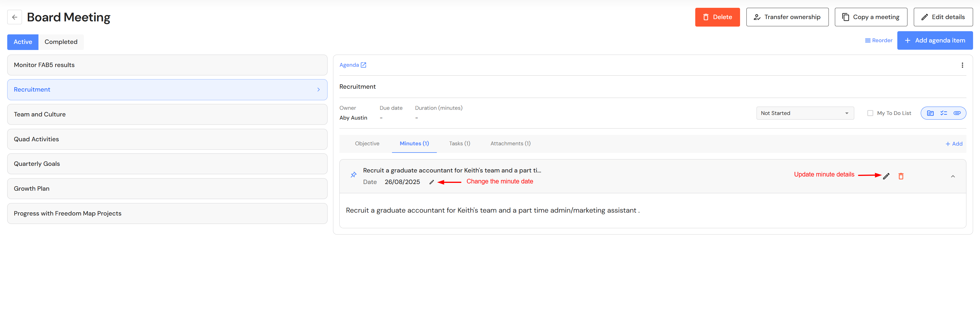
Task: Click the checklist tasks icon
Action: pyautogui.click(x=944, y=113)
